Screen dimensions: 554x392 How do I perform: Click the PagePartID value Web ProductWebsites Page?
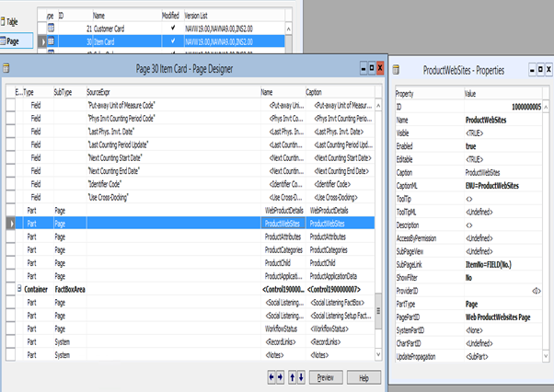click(502, 317)
